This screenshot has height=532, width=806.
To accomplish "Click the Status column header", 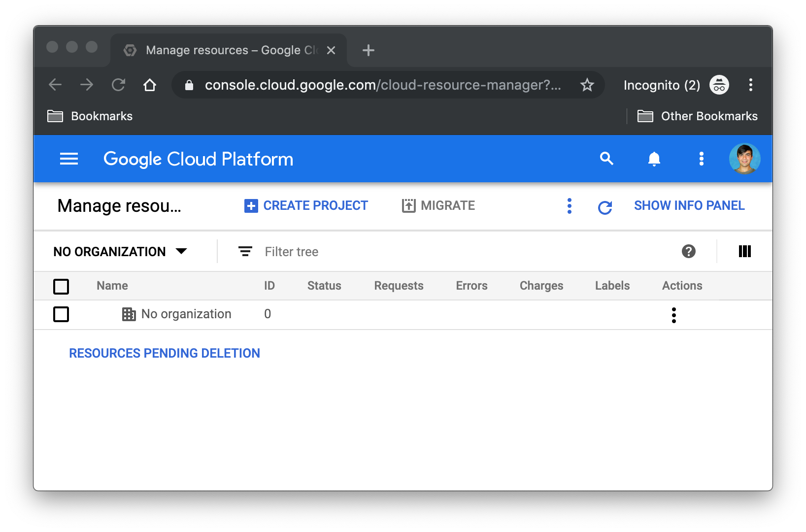I will click(x=324, y=286).
